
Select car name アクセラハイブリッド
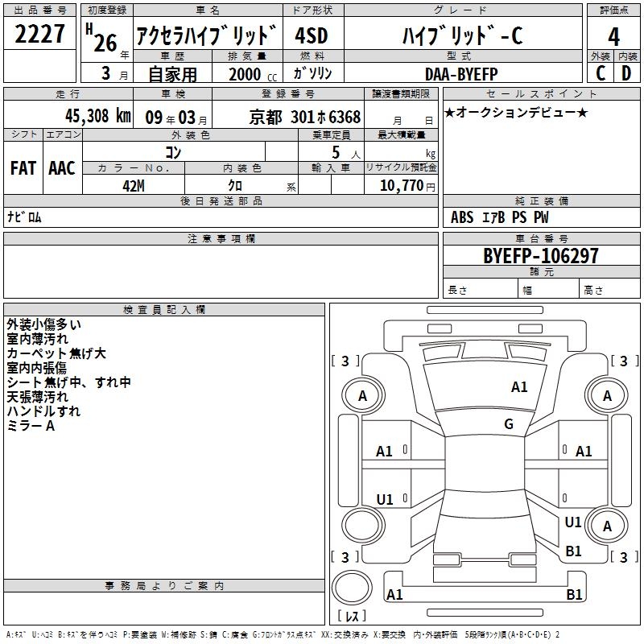click(206, 35)
